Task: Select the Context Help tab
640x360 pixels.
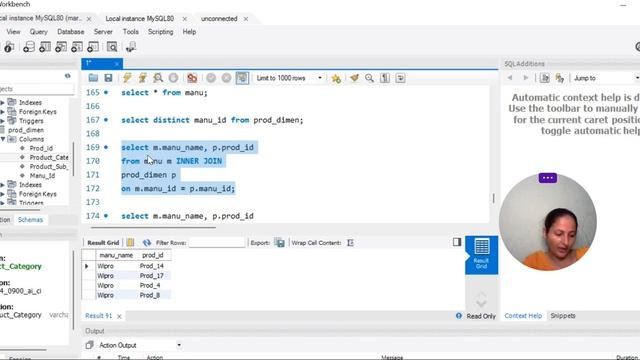Action: [x=523, y=316]
